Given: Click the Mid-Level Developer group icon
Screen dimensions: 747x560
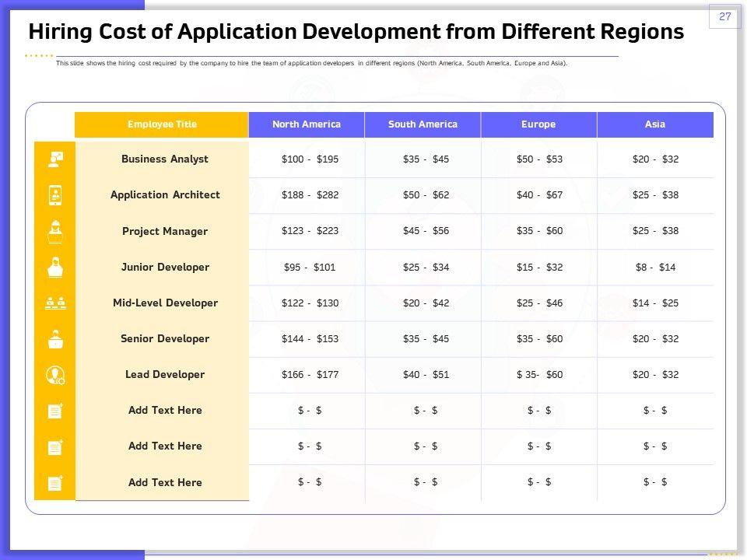Looking at the screenshot, I should pyautogui.click(x=55, y=303).
